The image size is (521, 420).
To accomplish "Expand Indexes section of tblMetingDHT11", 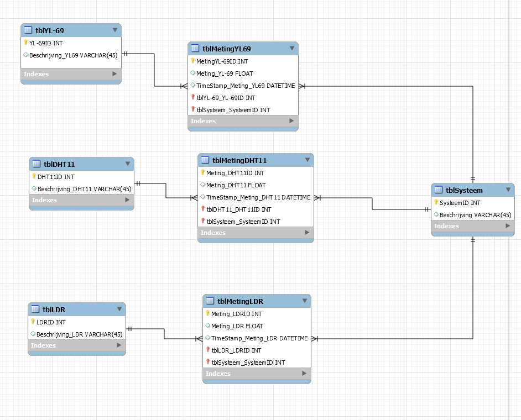I will (307, 233).
